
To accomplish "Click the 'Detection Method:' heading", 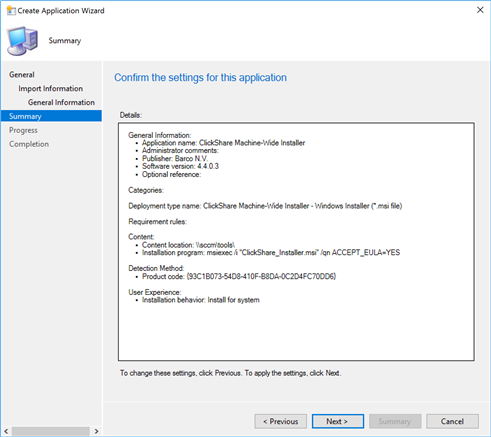I will [x=156, y=268].
